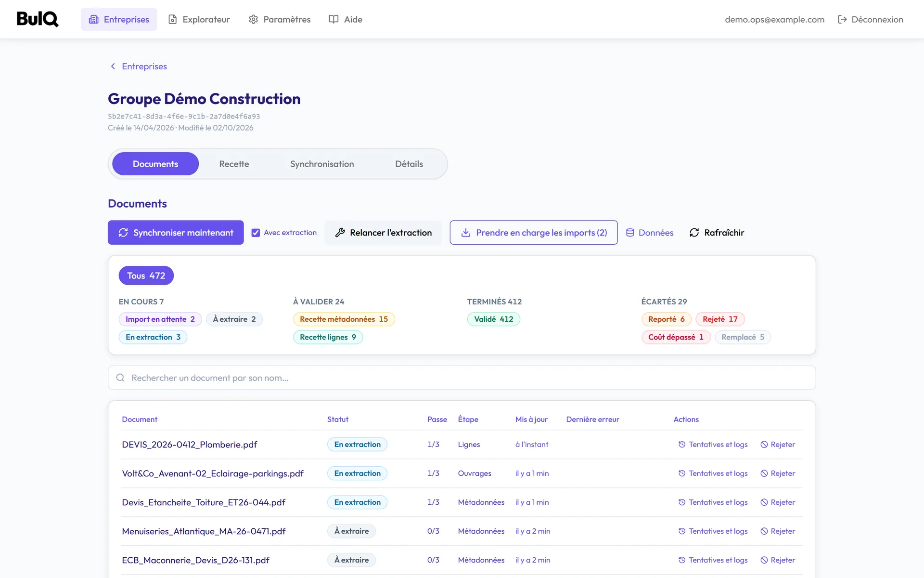Switch to the Recette tab
924x578 pixels.
[234, 164]
